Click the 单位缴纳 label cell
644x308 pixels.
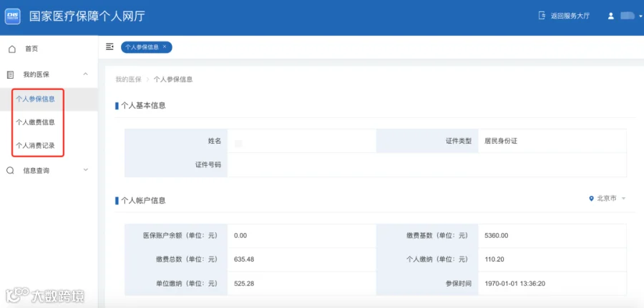click(176, 284)
